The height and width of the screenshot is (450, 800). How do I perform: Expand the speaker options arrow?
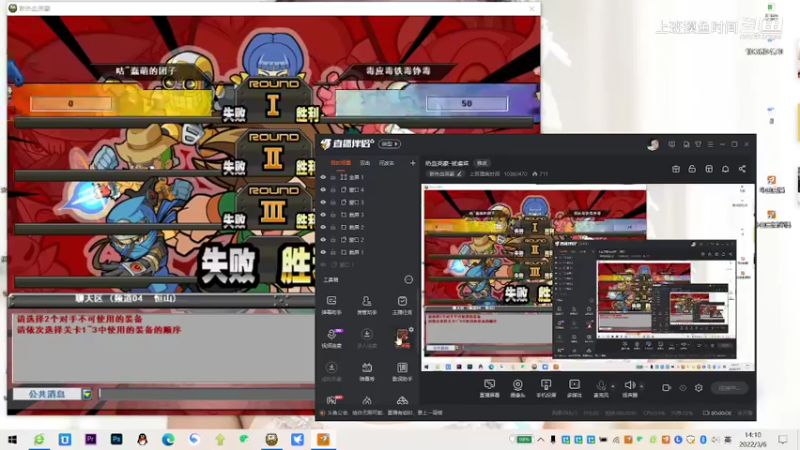click(641, 386)
